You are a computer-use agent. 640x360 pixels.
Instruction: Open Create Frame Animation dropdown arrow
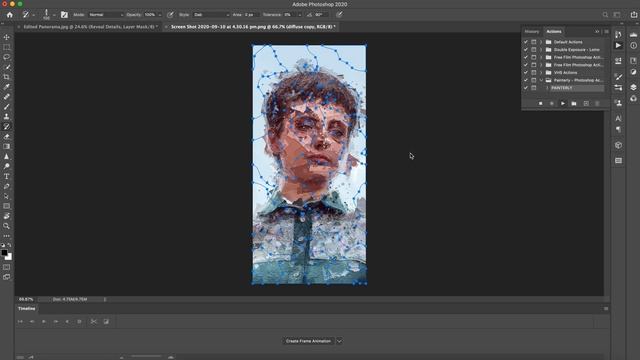coord(339,341)
